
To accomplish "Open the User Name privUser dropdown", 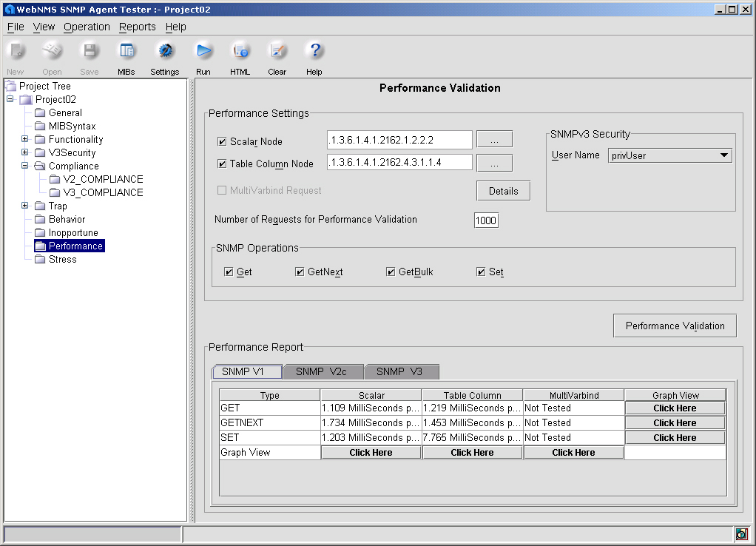I will point(670,155).
